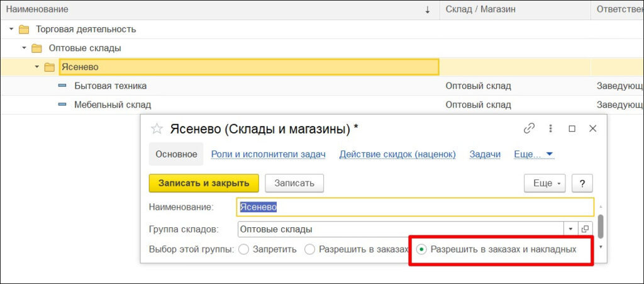The width and height of the screenshot is (644, 284).
Task: Click the highlighted Ясенево tree cell
Action: click(249, 67)
